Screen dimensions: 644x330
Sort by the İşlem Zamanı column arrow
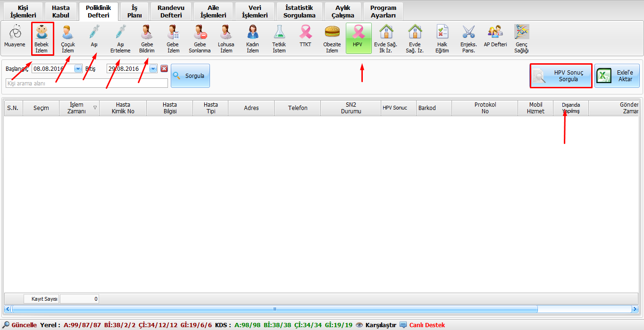coord(95,108)
